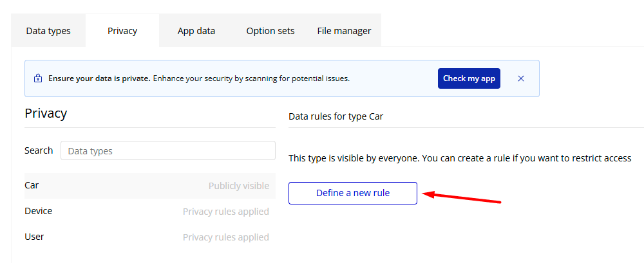This screenshot has width=644, height=263.
Task: Dismiss the privacy banner with the X icon
Action: pos(521,78)
